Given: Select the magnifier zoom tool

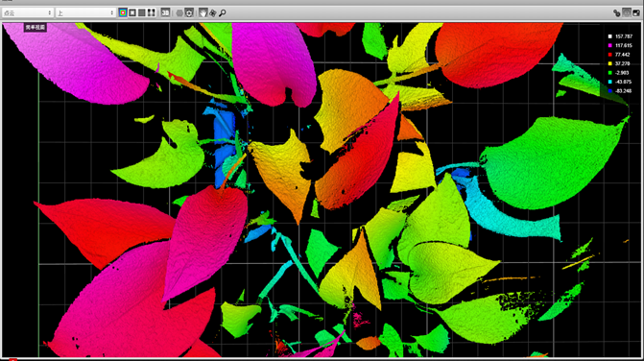Looking at the screenshot, I should click(223, 13).
